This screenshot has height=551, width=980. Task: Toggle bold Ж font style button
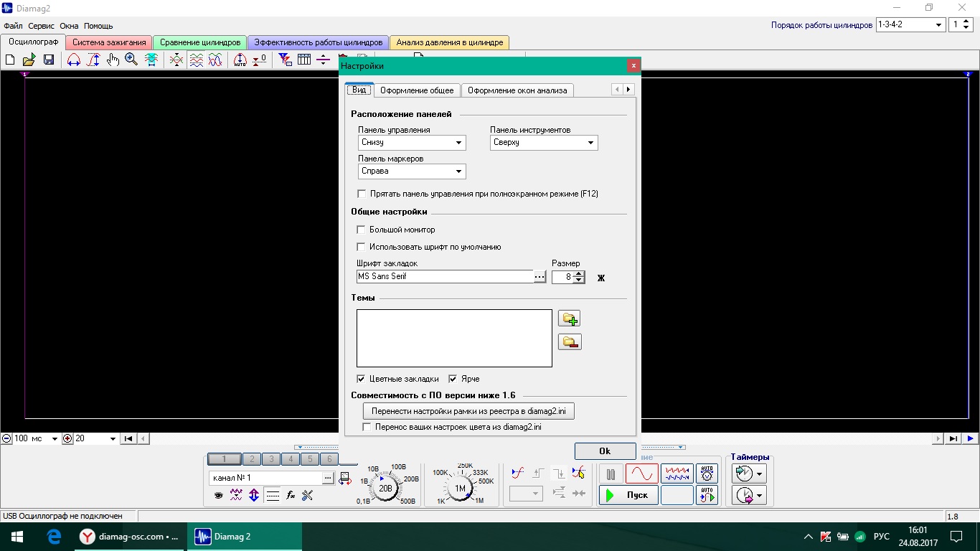(601, 278)
